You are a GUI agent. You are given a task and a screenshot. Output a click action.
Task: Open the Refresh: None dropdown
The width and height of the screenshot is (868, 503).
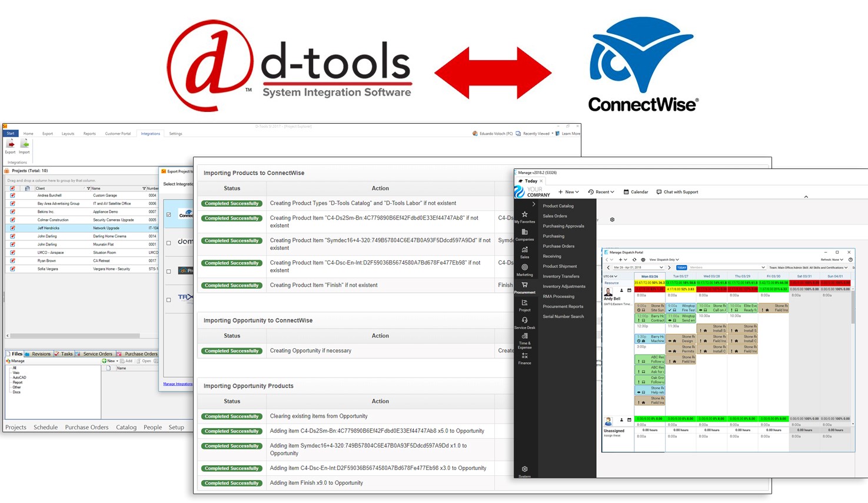(x=833, y=260)
